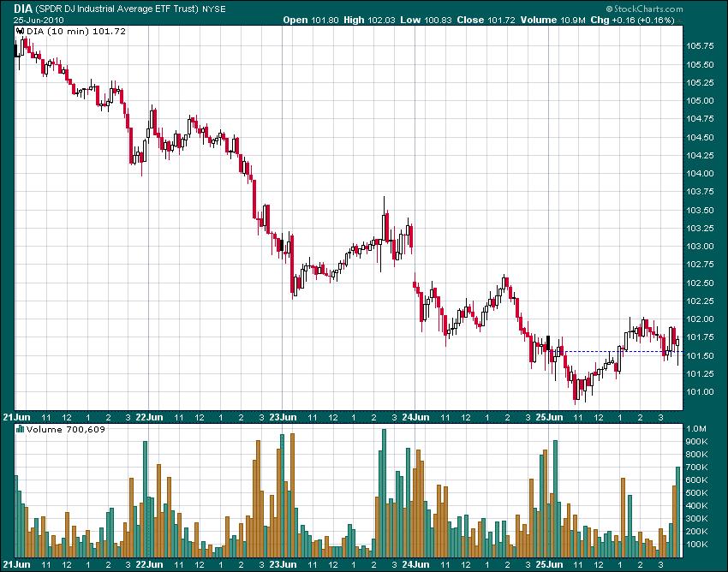Screen dimensions: 728x572
Task: Click the Low 100.83 value
Action: pos(427,20)
